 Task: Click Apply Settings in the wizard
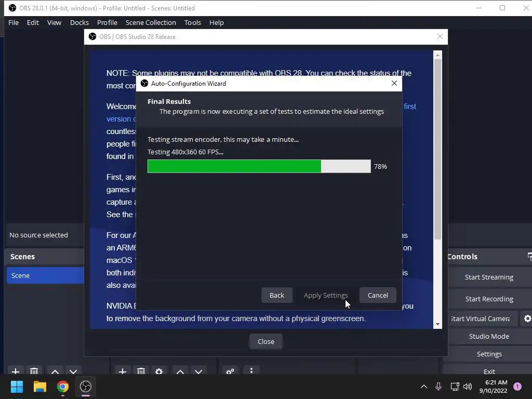(x=326, y=295)
